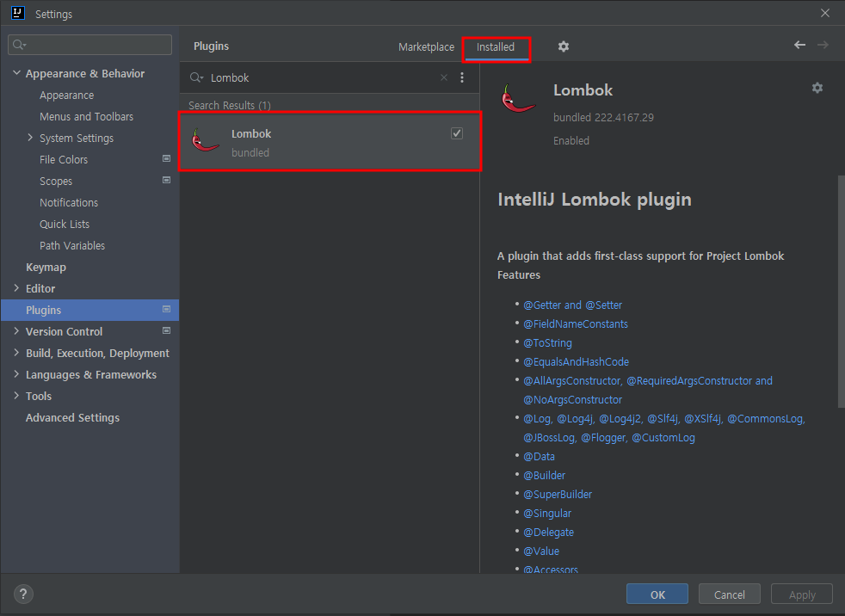Image resolution: width=845 pixels, height=616 pixels.
Task: Open Path Variables settings
Action: click(x=72, y=246)
